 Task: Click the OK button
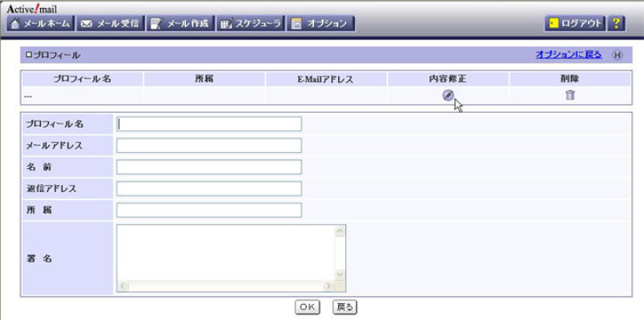click(x=308, y=307)
